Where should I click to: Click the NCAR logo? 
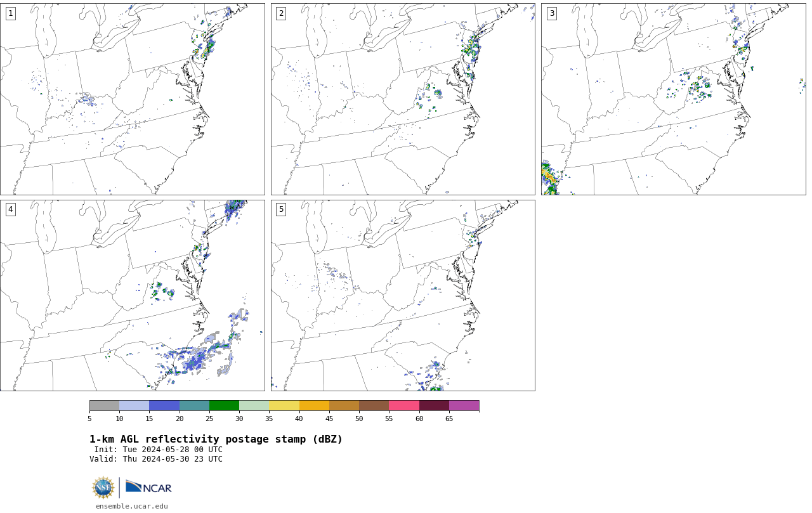148,487
